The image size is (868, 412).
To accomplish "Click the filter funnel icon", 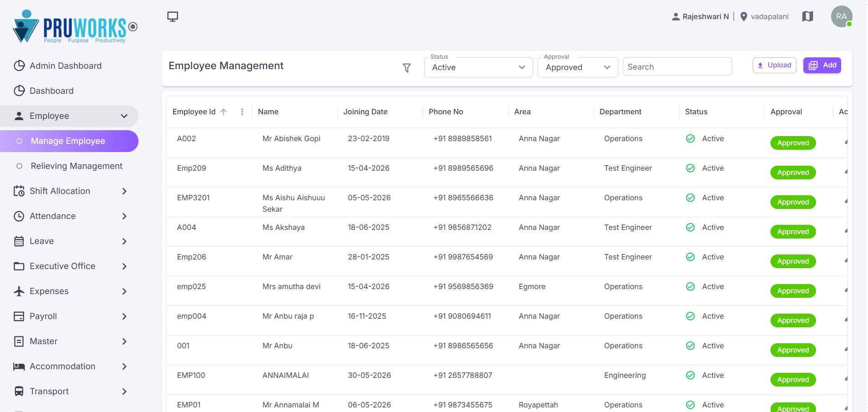I will 407,68.
